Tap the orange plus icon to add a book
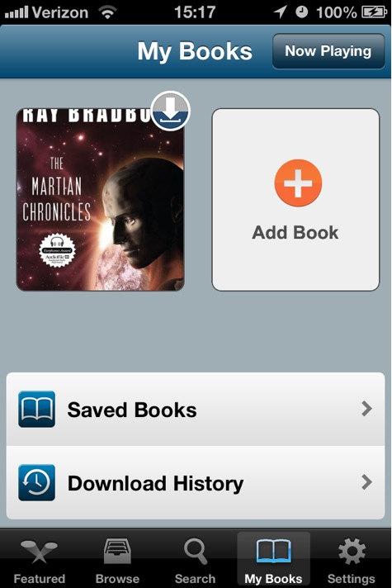The image size is (392, 588). 298,183
